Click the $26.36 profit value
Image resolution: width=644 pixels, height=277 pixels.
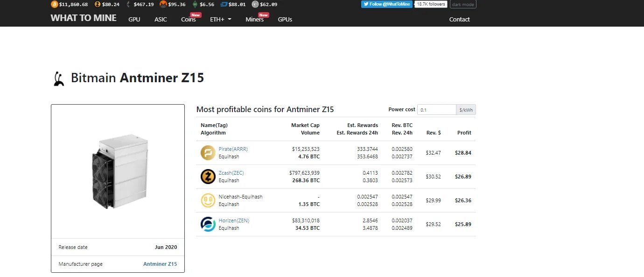[x=463, y=200]
